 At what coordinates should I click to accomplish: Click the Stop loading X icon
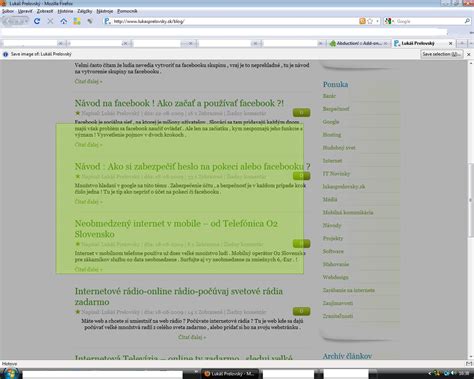click(x=50, y=21)
